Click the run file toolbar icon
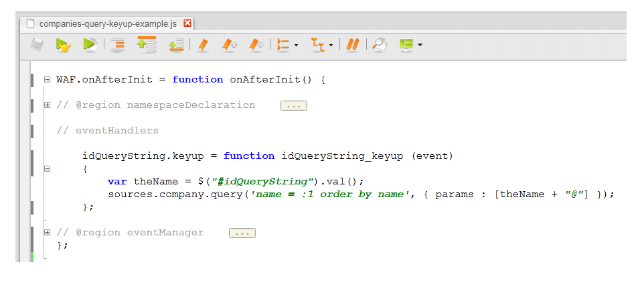 coord(63,45)
